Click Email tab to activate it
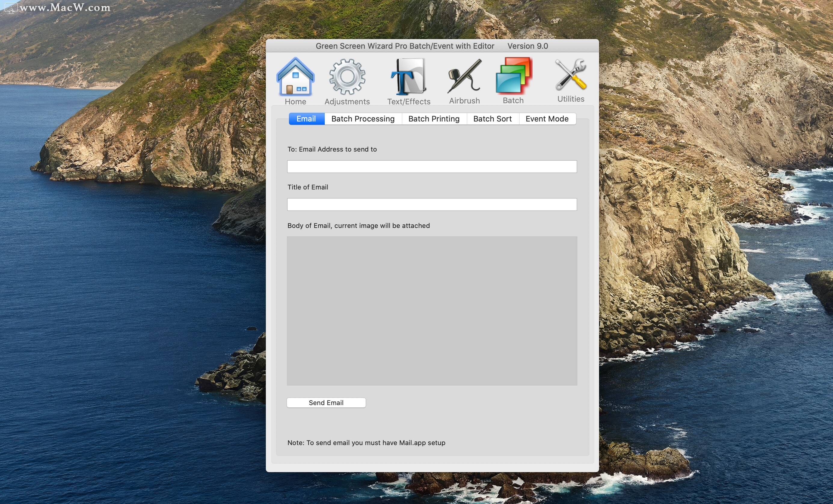 (x=306, y=118)
